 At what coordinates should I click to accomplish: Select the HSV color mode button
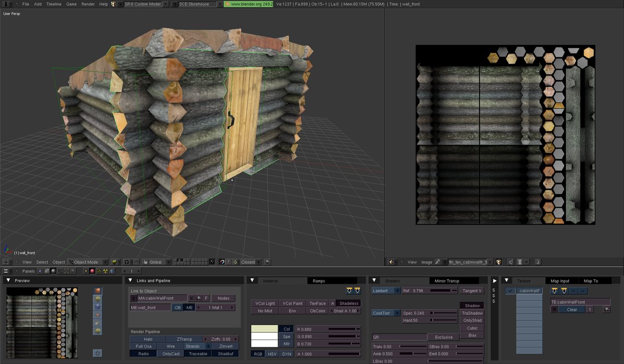tap(272, 354)
